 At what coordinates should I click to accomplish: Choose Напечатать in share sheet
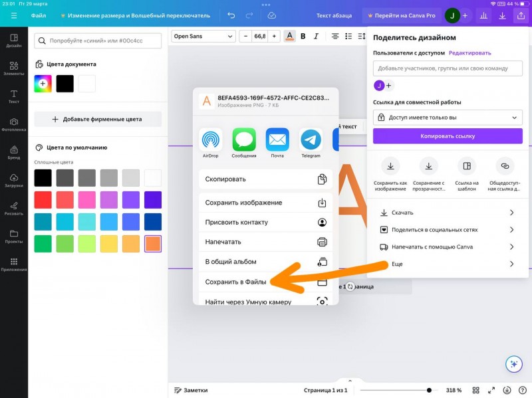pyautogui.click(x=265, y=242)
